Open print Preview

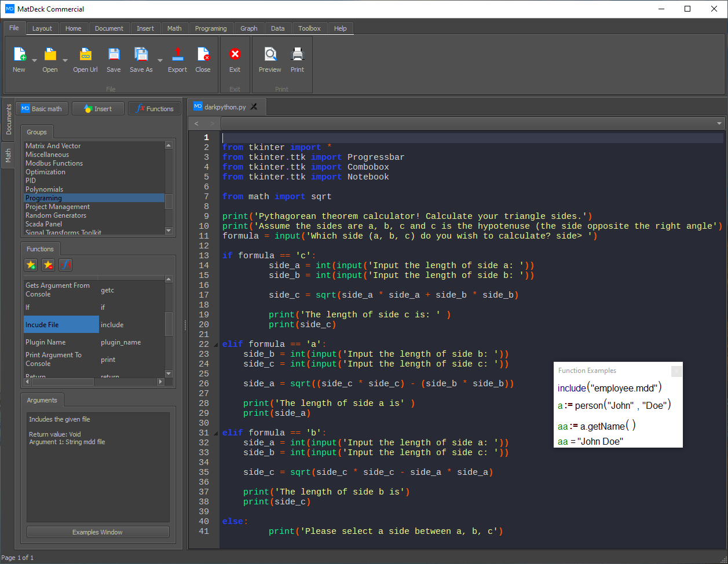click(269, 54)
